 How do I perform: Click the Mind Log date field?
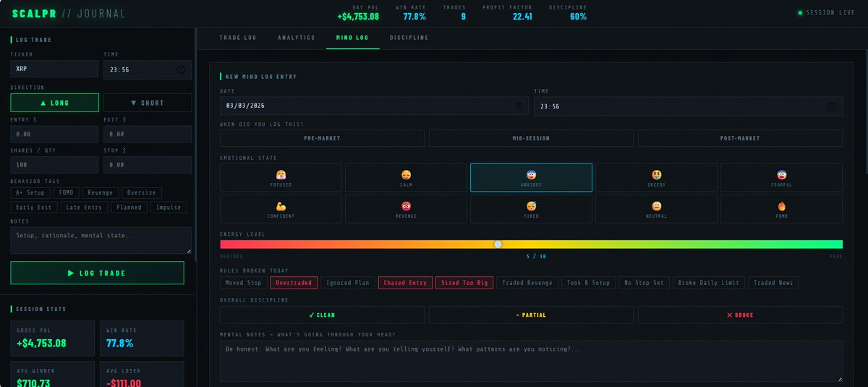point(374,106)
